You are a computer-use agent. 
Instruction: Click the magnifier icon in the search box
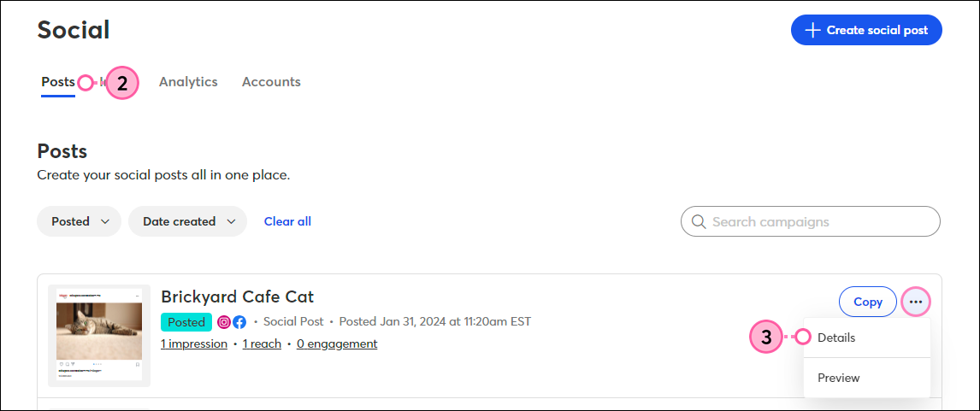point(699,222)
